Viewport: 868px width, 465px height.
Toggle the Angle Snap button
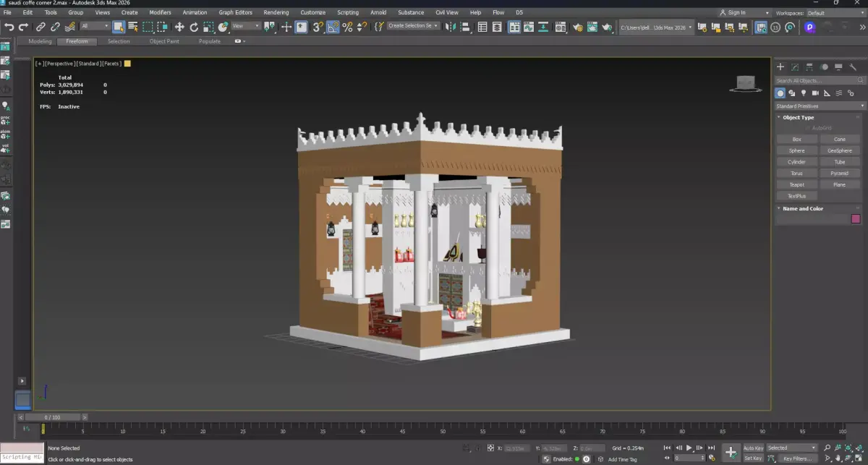333,27
